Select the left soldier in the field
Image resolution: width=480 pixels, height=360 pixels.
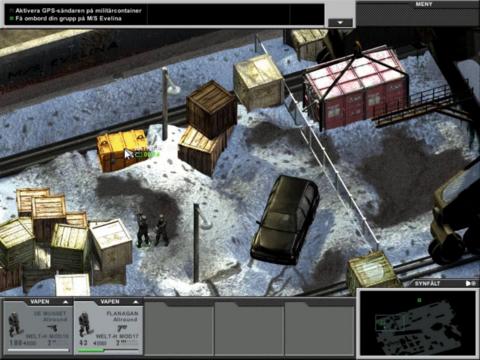click(x=143, y=230)
